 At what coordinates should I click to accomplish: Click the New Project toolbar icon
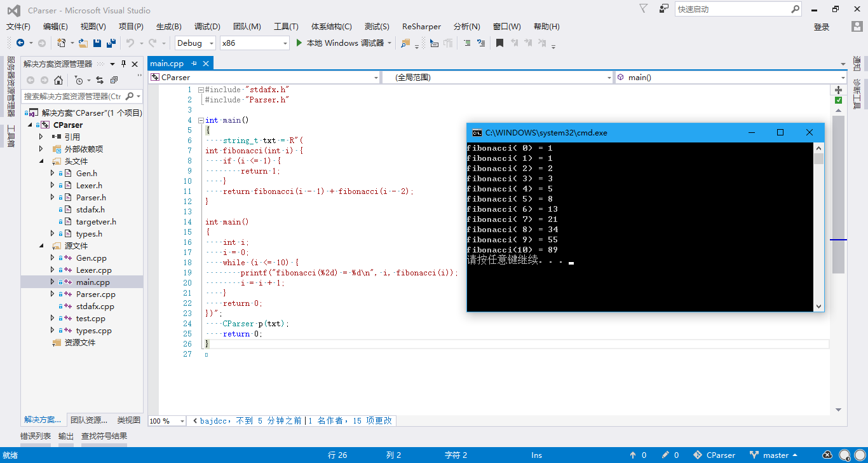coord(60,43)
